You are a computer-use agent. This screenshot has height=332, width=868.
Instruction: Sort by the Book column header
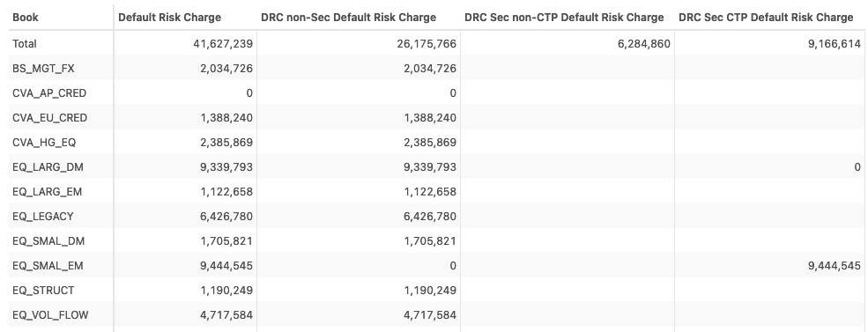point(26,18)
